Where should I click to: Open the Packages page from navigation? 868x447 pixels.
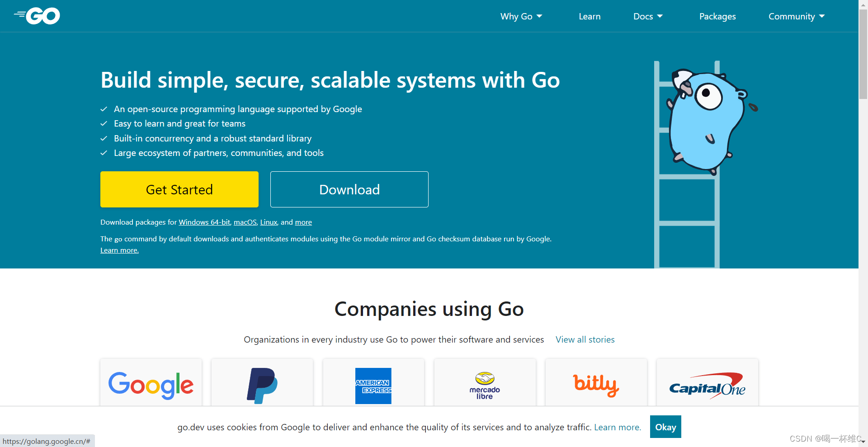coord(717,16)
